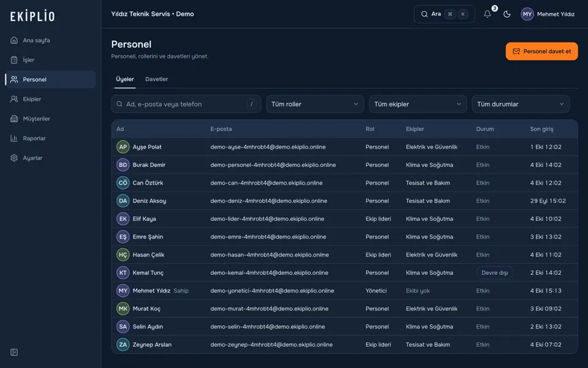Switch to the Davetler tab

point(156,79)
